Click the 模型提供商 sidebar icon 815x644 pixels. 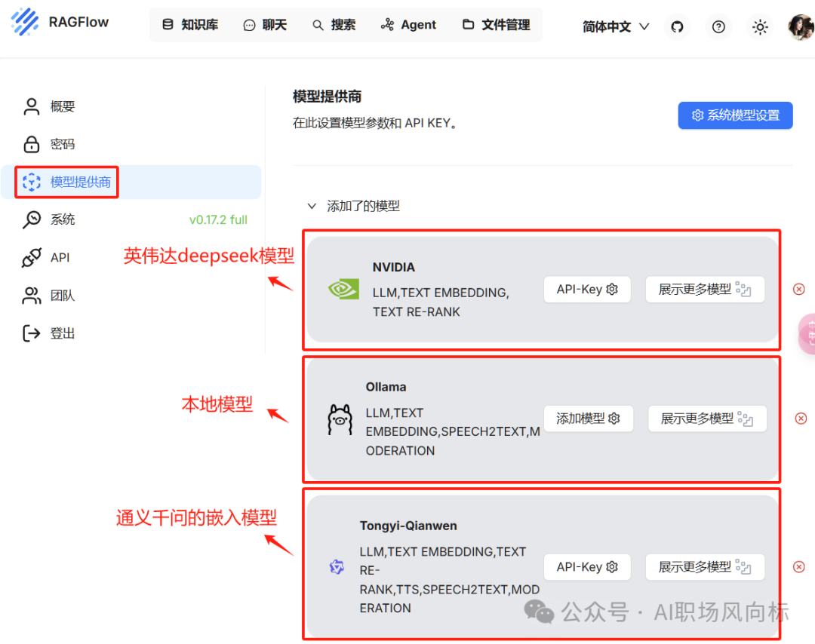(32, 182)
